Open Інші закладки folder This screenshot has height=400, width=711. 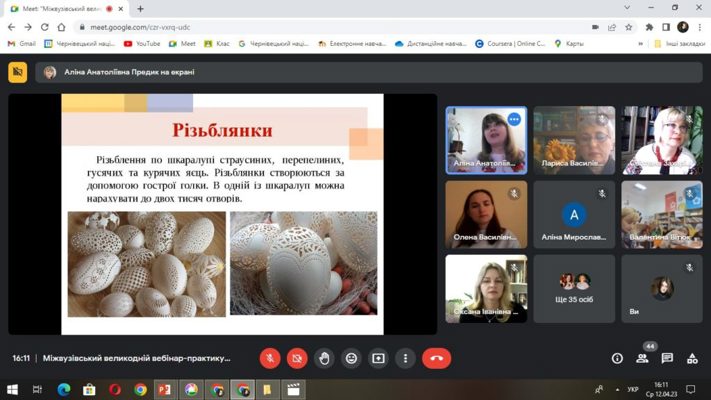pyautogui.click(x=679, y=44)
